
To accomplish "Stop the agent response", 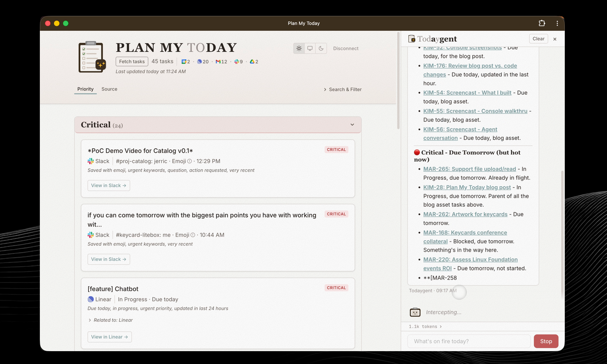I will pos(546,341).
